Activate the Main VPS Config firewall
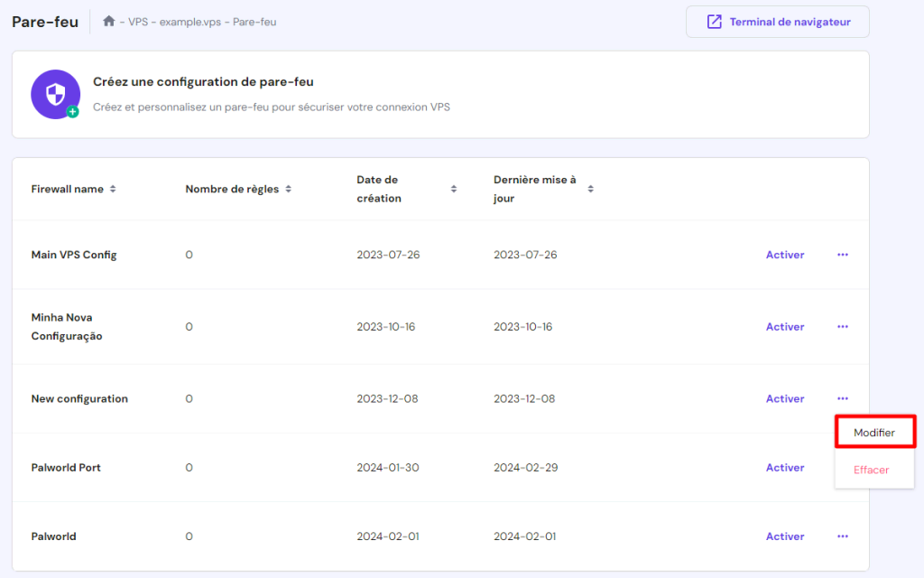This screenshot has height=578, width=924. [785, 255]
